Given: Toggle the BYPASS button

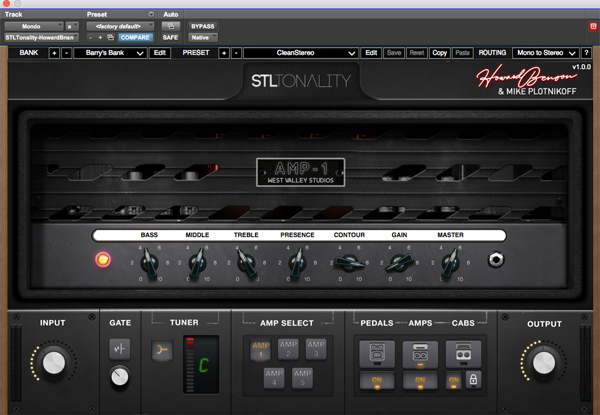Looking at the screenshot, I should (203, 26).
